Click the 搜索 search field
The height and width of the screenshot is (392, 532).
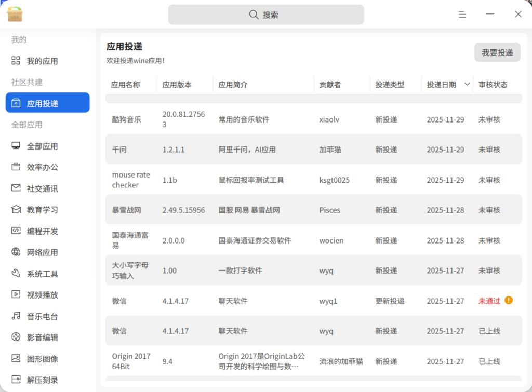point(265,15)
